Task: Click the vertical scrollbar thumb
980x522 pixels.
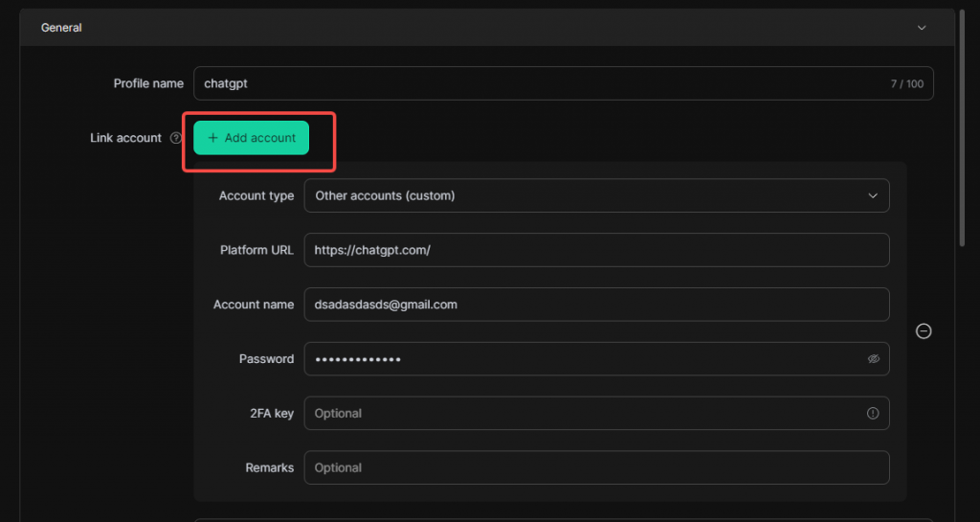Action: pos(963,128)
